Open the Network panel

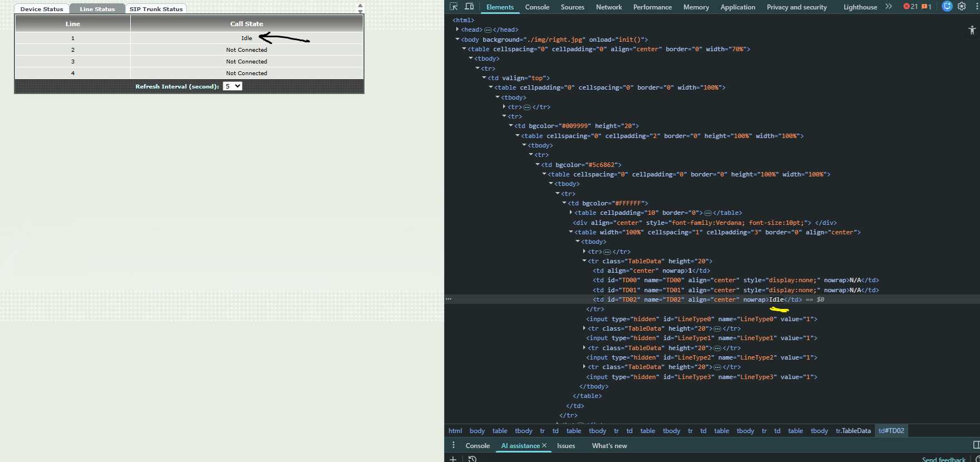point(609,7)
